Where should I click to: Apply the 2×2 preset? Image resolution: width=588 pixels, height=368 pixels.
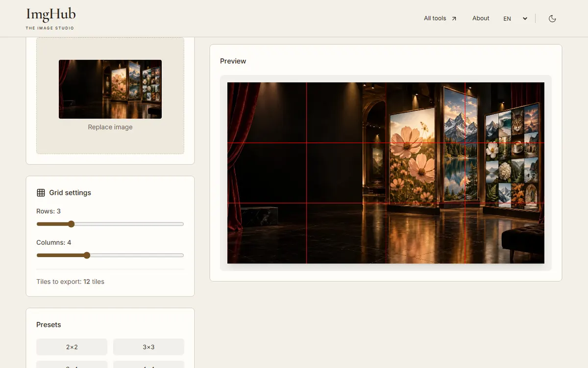(x=72, y=347)
